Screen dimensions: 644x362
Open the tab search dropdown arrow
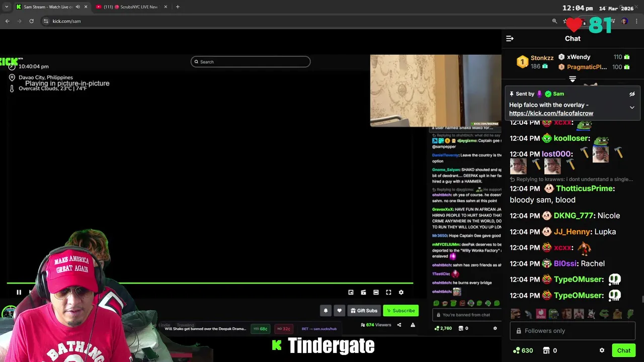[6, 7]
